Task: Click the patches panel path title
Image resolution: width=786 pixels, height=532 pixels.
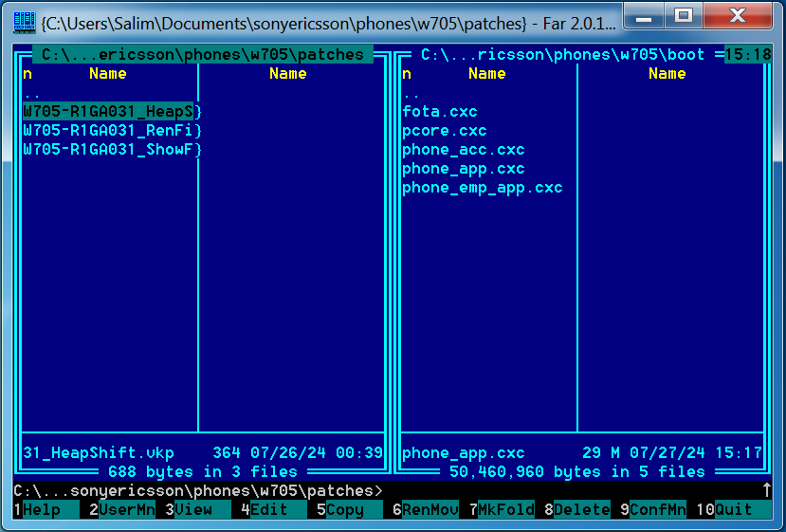Action: 203,54
